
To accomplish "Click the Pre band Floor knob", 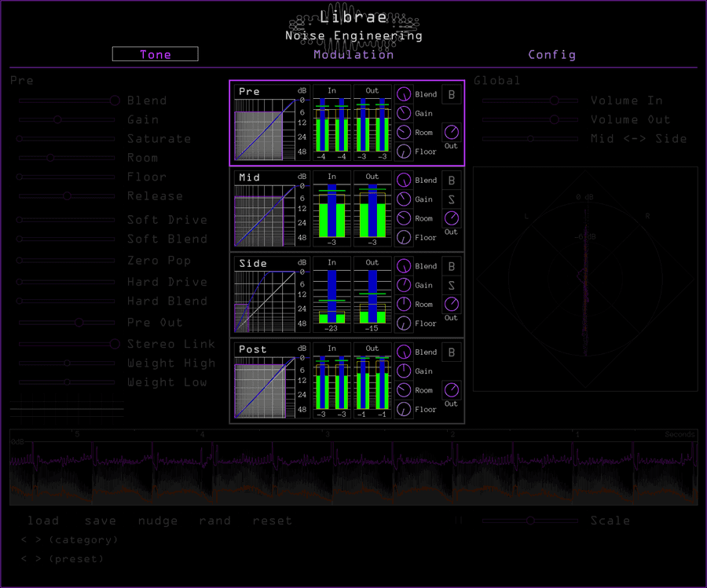I will point(404,152).
